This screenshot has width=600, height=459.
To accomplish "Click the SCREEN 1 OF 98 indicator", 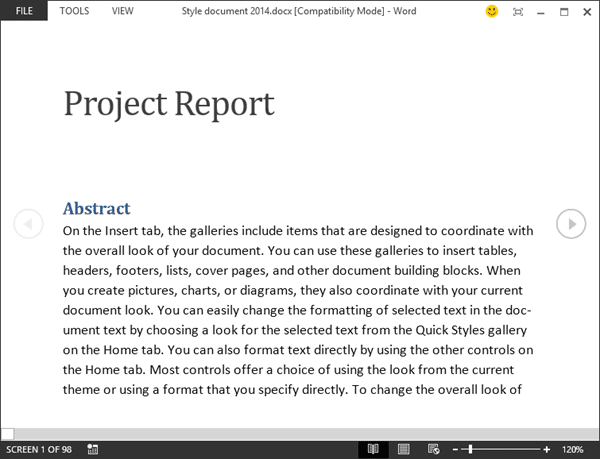I will tap(40, 450).
